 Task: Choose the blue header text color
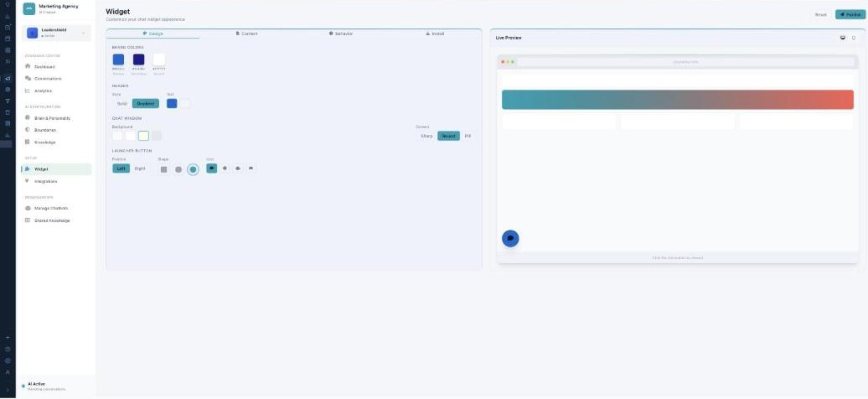172,104
